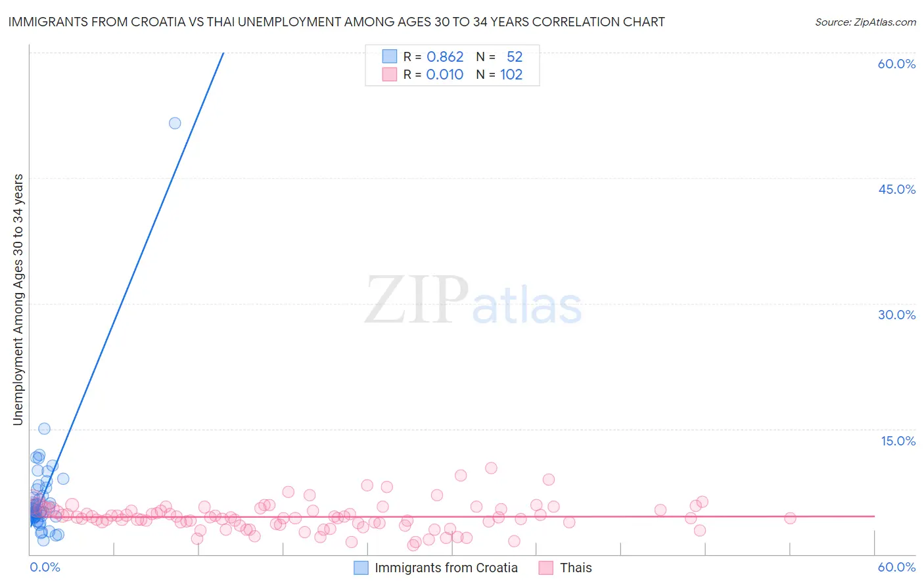Click the R = 0.862 correlation value

pyautogui.click(x=434, y=56)
